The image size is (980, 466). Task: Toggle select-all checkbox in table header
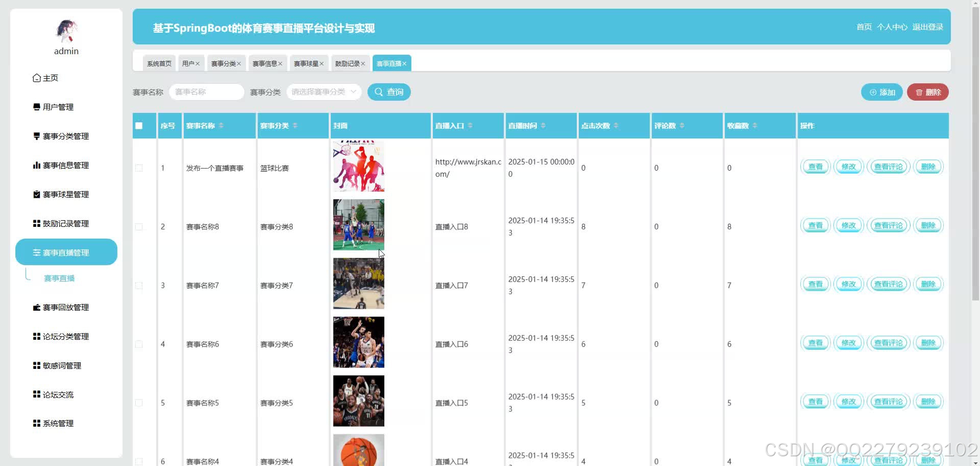point(139,126)
